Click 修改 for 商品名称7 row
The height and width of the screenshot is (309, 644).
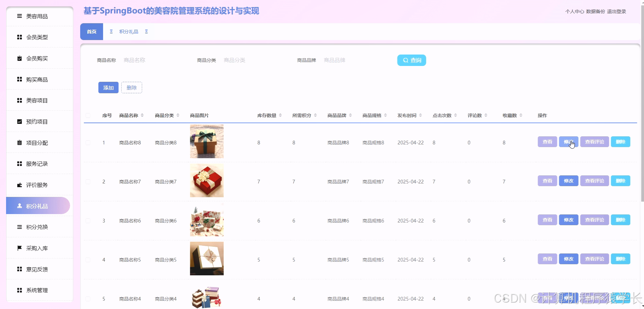(x=569, y=181)
